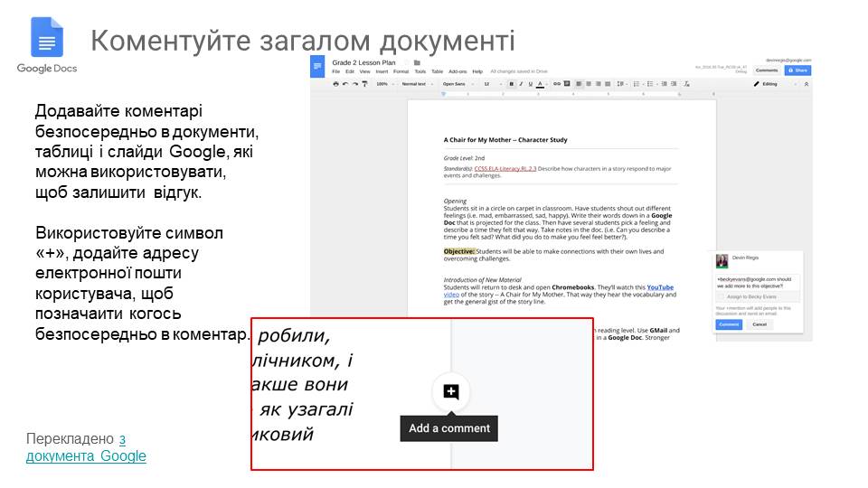
Task: Click the print icon in the toolbar
Action: click(x=336, y=84)
